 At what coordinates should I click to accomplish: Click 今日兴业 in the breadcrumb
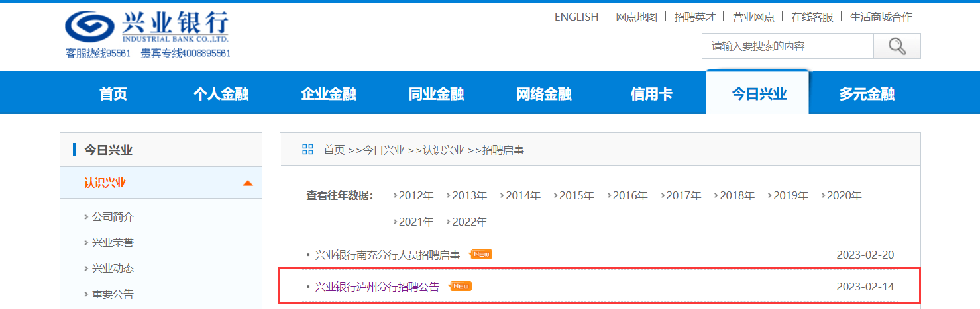tap(384, 150)
